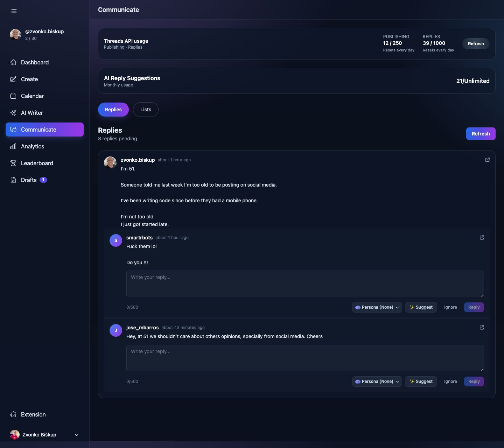Image resolution: width=504 pixels, height=448 pixels.
Task: Open AI Writer section
Action: click(x=44, y=113)
